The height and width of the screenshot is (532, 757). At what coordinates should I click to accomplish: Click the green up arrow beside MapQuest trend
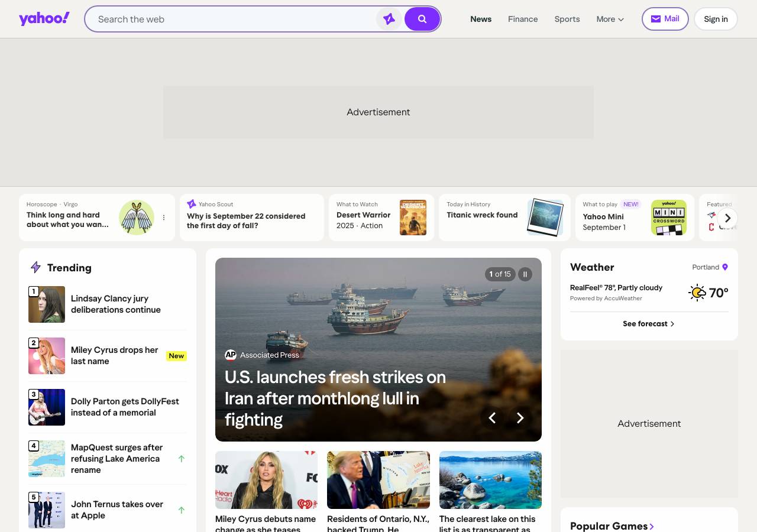[182, 459]
